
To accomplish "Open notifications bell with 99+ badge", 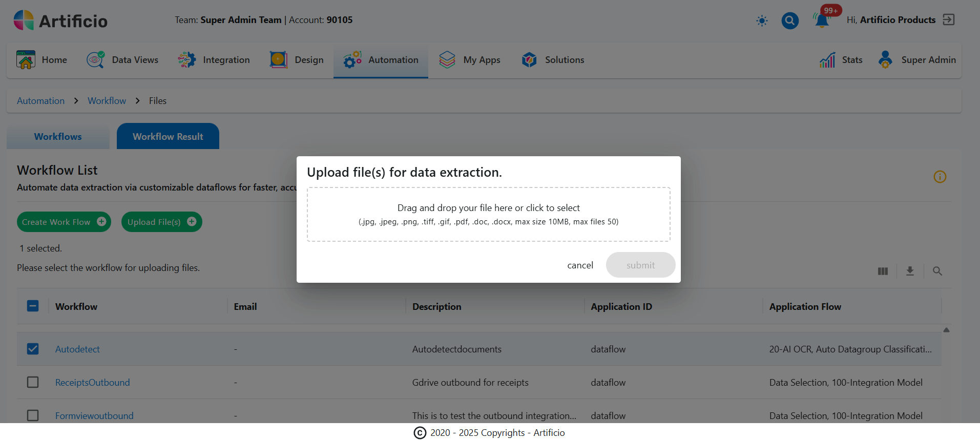I will click(822, 20).
